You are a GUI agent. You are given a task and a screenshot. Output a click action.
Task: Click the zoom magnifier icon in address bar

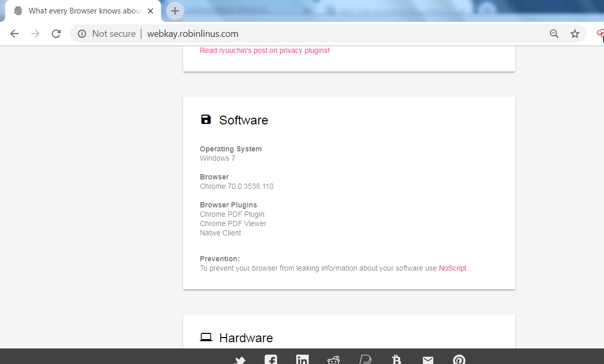[554, 34]
